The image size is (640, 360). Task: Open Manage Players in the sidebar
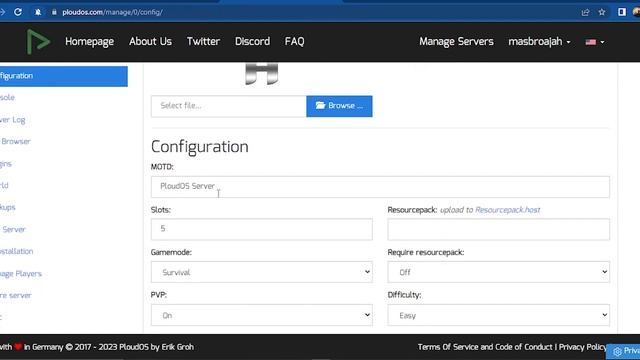click(21, 273)
